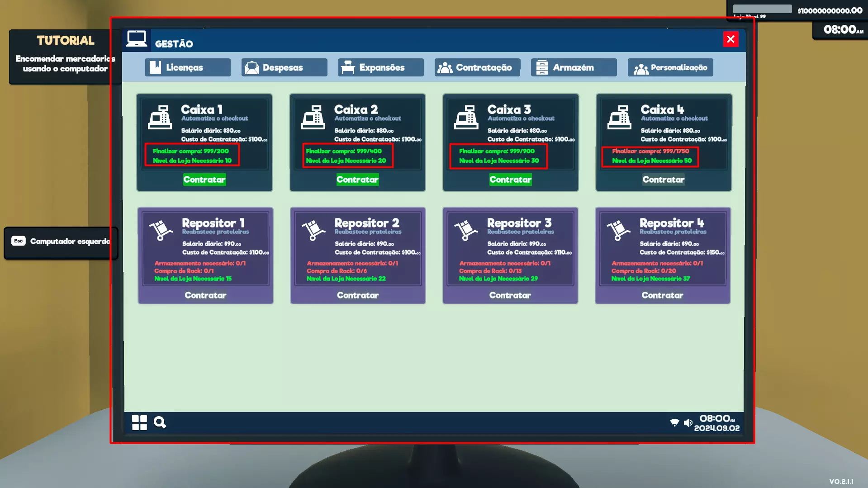The height and width of the screenshot is (488, 868).
Task: Click the Esc key hint badge
Action: [x=19, y=241]
